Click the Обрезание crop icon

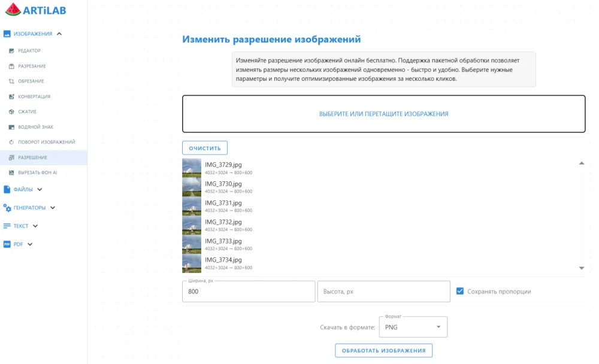click(11, 81)
